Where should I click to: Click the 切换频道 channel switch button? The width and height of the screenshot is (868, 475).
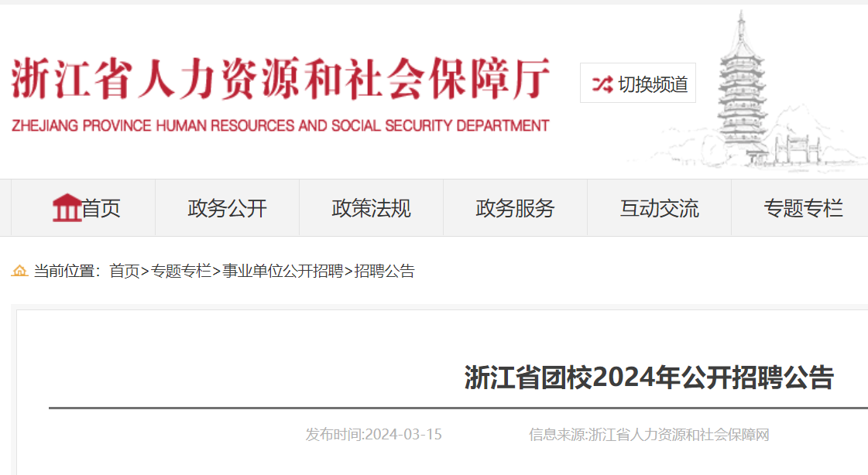(638, 83)
